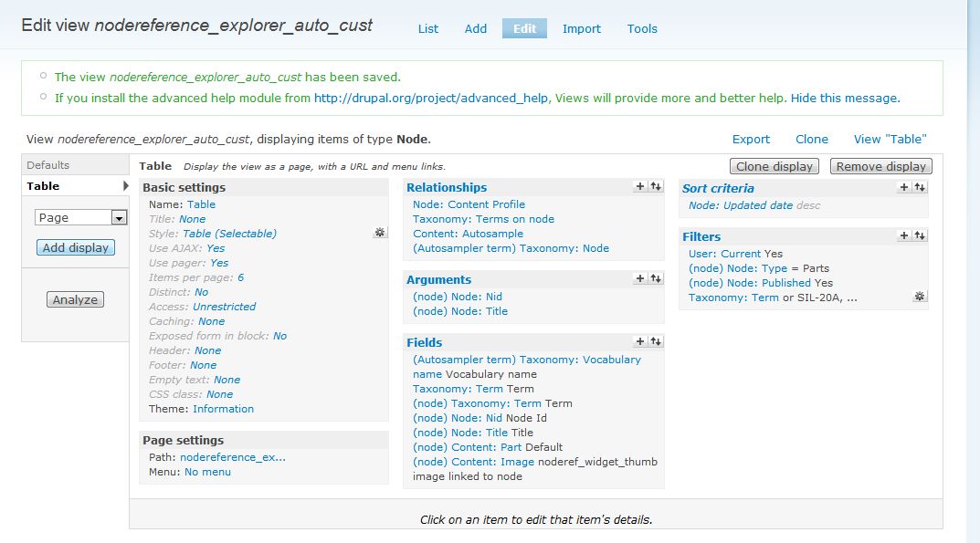This screenshot has width=980, height=543.
Task: Open style settings via the gear icon
Action: click(x=380, y=233)
